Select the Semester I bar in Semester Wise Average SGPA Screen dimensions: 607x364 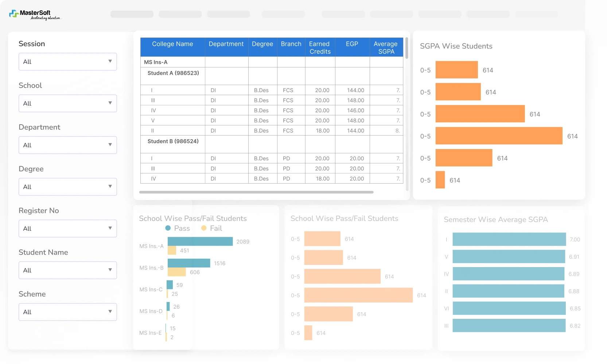[509, 239]
